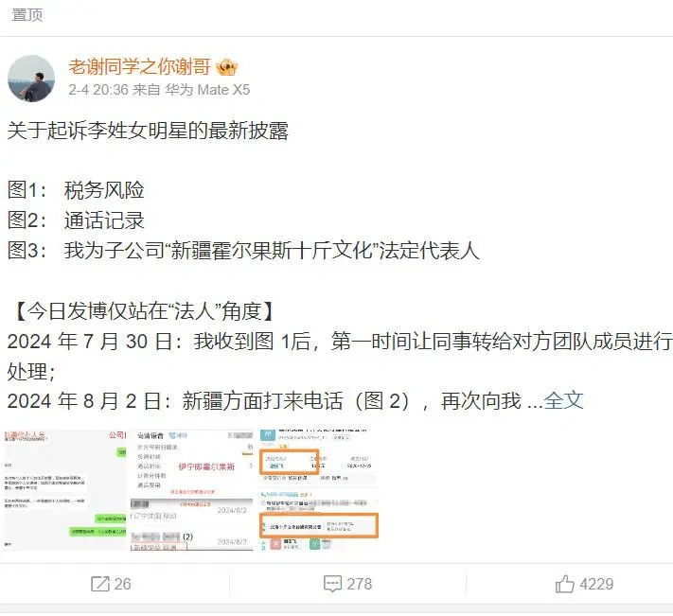Viewport: 673px width, 616px height.
Task: Click the 华为 Mate X5 source link
Action: (207, 90)
